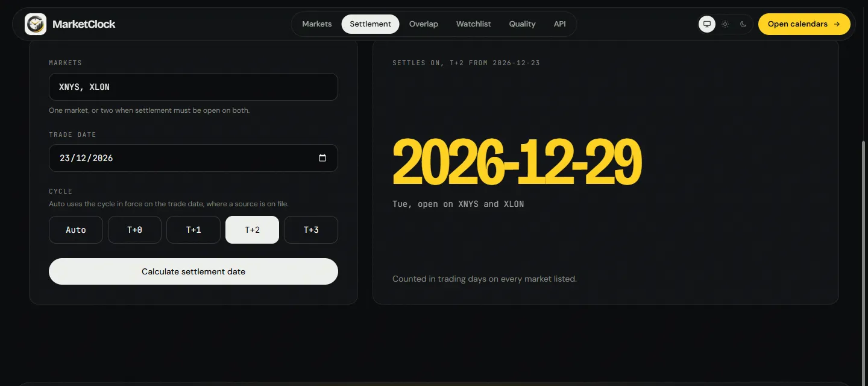
Task: Click the MarketClock brand name
Action: tap(84, 24)
